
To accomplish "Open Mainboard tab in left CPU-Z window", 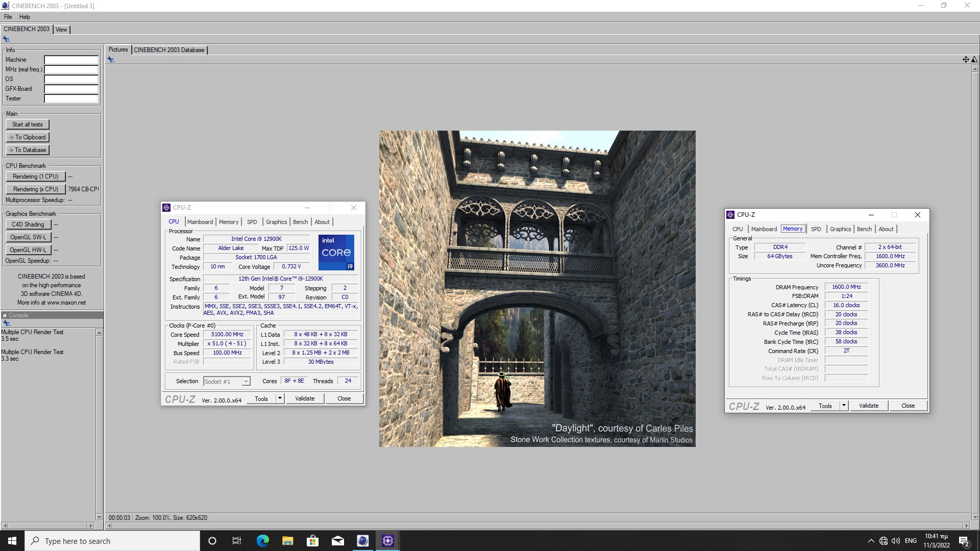I will pyautogui.click(x=200, y=222).
